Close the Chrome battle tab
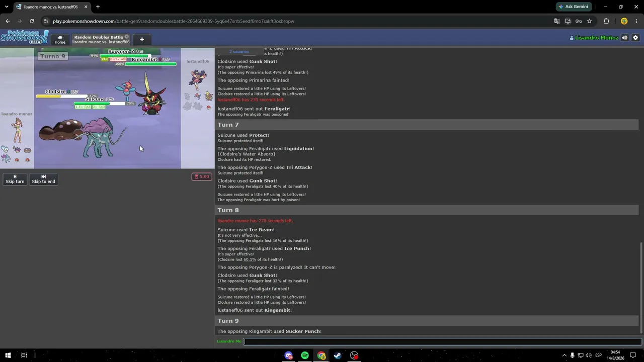644x362 pixels. (86, 7)
